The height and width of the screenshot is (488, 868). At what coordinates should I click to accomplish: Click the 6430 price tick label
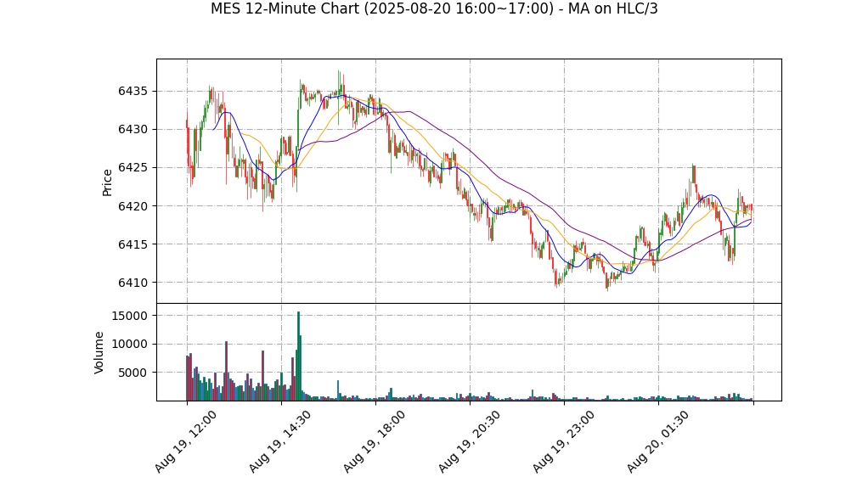tap(132, 130)
